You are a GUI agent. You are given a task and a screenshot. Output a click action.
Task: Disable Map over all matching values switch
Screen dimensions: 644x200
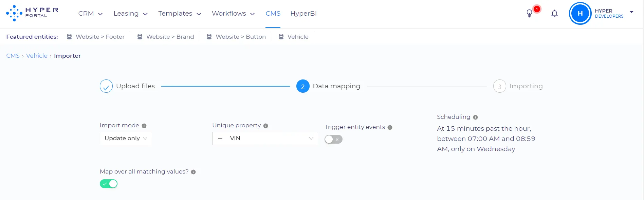(x=109, y=184)
